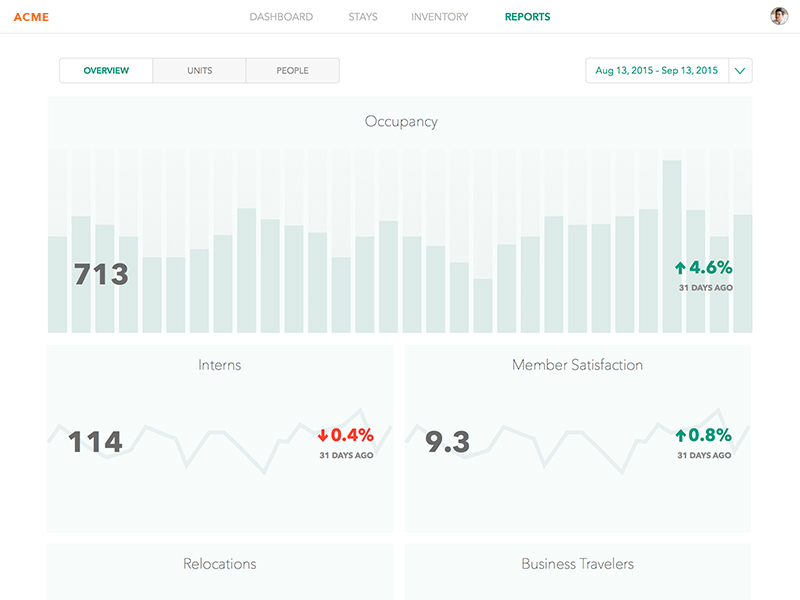The height and width of the screenshot is (600, 800).
Task: Select the Reports nav item
Action: (x=527, y=17)
